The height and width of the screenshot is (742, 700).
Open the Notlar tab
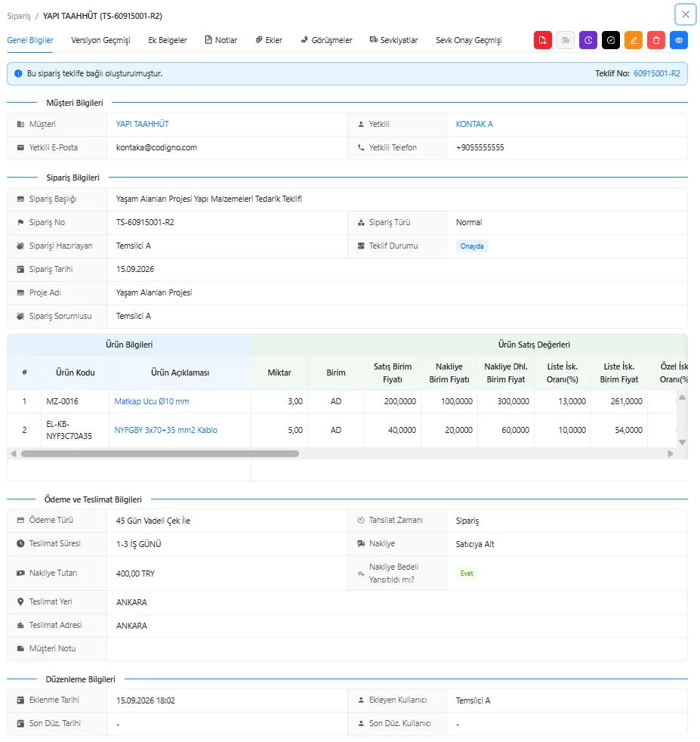(221, 40)
